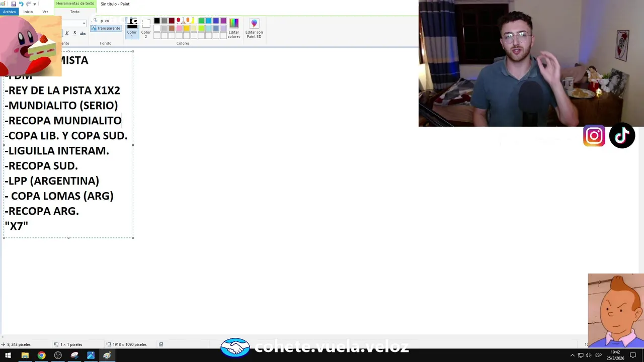
Task: Click the Herramientas de texto contextual tab
Action: point(75,4)
